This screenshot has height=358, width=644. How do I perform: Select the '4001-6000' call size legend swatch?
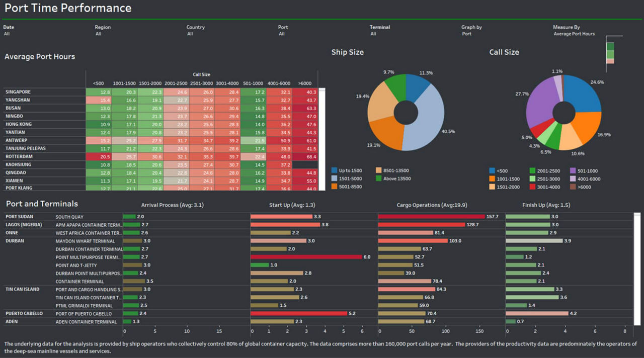tap(573, 179)
